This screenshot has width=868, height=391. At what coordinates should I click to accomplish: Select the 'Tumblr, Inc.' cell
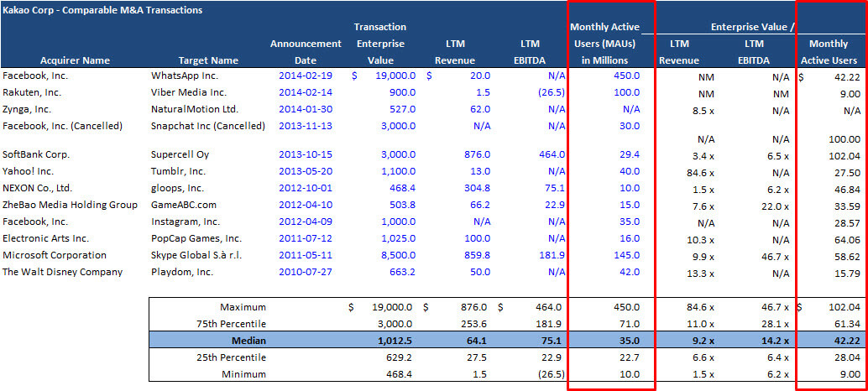(178, 171)
